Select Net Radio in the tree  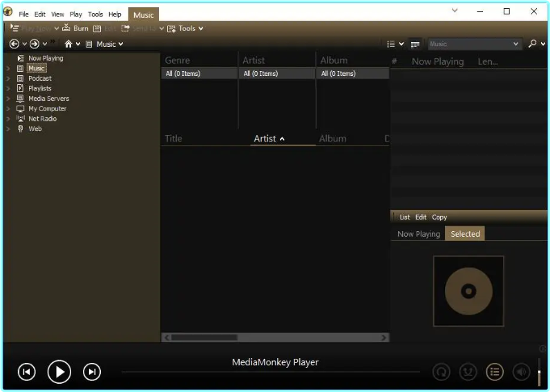tap(42, 119)
